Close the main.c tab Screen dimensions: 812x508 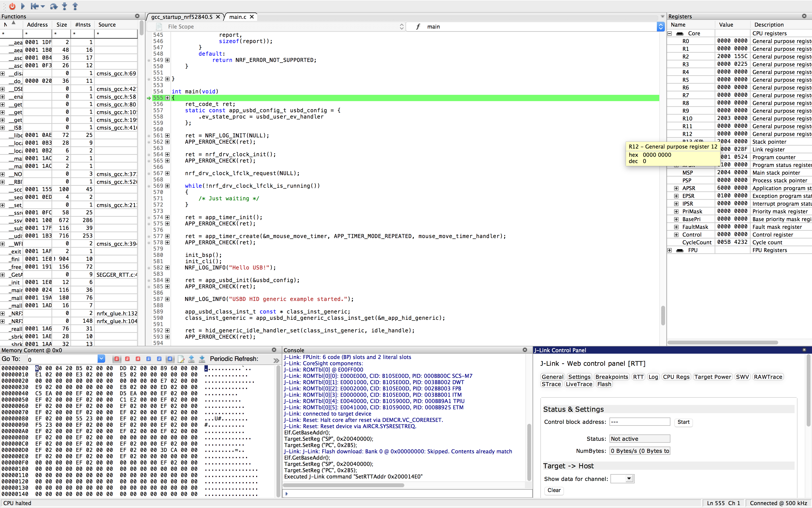pyautogui.click(x=252, y=17)
